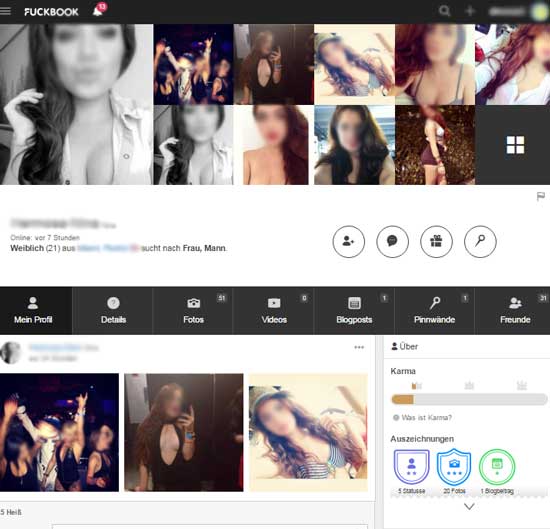Click the pin circle icon
This screenshot has height=529, width=550.
click(480, 241)
